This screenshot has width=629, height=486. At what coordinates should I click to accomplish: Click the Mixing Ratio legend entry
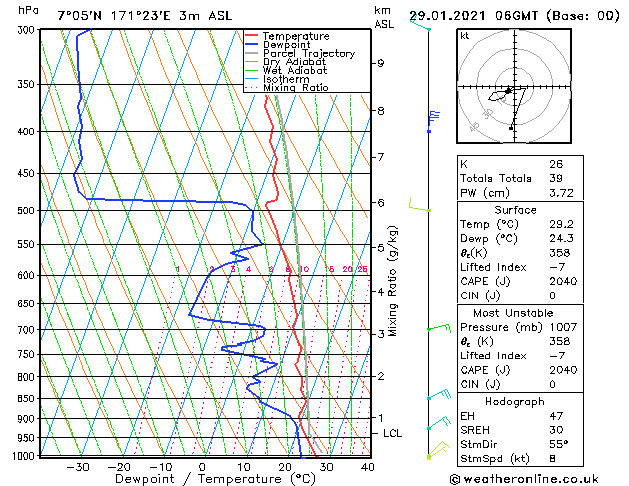[296, 88]
